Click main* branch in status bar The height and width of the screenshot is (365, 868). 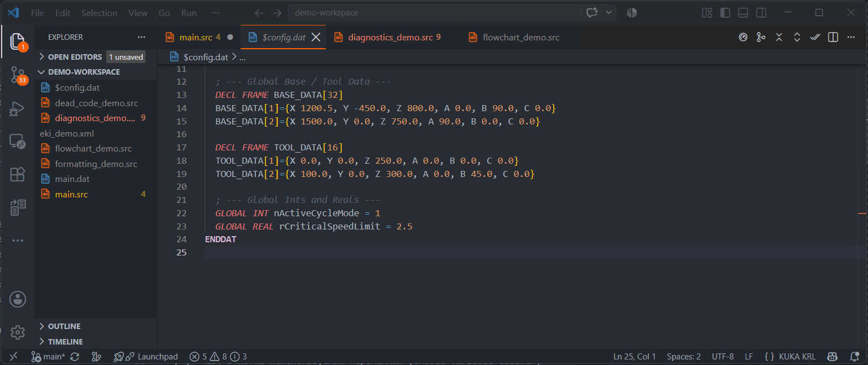pyautogui.click(x=49, y=357)
